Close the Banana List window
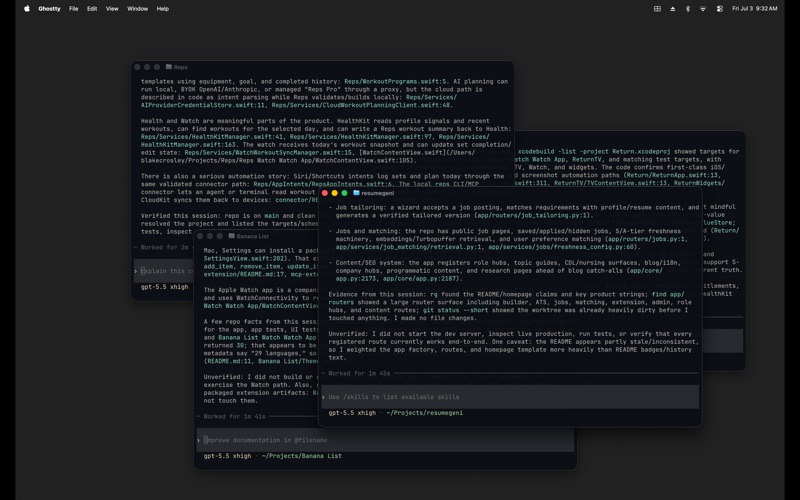The height and width of the screenshot is (500, 800). point(200,236)
